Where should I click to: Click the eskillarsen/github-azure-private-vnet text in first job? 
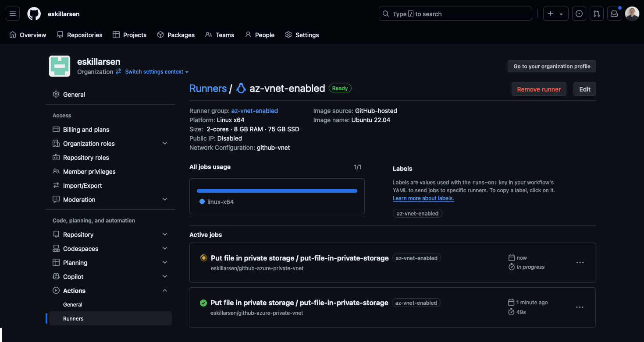tap(257, 268)
